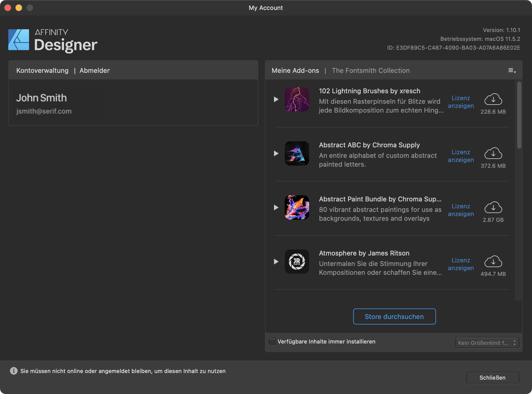Select the 102 Lightning Brushes by xresch title

point(369,91)
